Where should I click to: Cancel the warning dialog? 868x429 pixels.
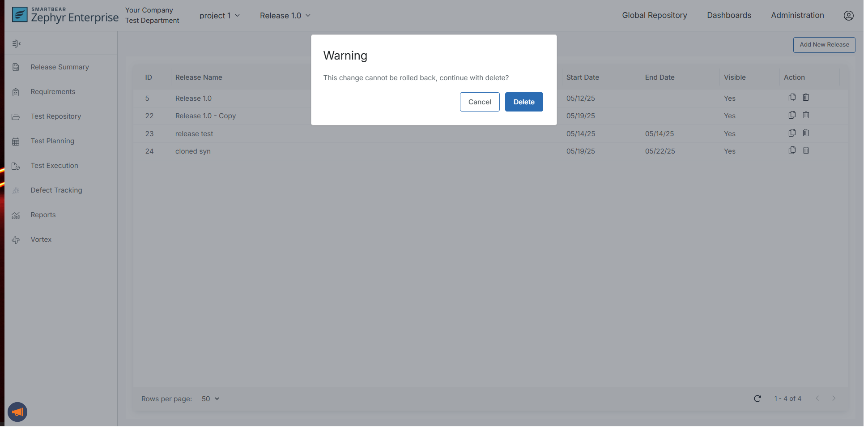(x=479, y=102)
